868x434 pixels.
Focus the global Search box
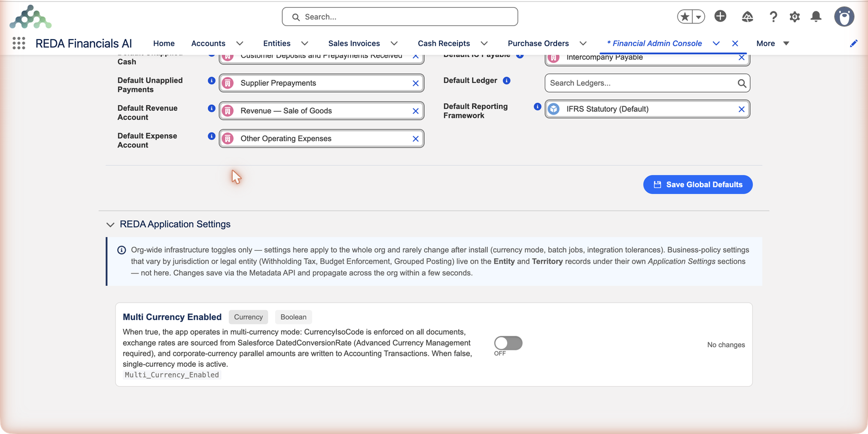[x=400, y=17]
